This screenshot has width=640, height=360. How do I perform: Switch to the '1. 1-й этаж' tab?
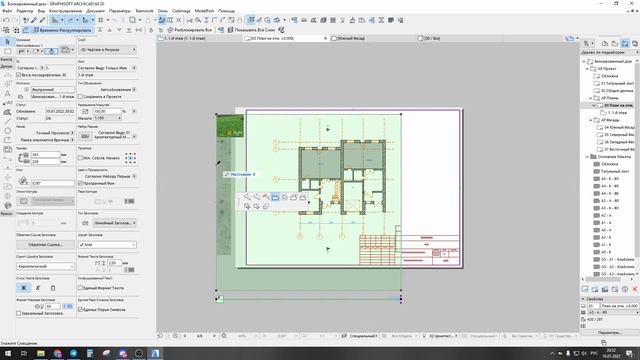[186, 38]
